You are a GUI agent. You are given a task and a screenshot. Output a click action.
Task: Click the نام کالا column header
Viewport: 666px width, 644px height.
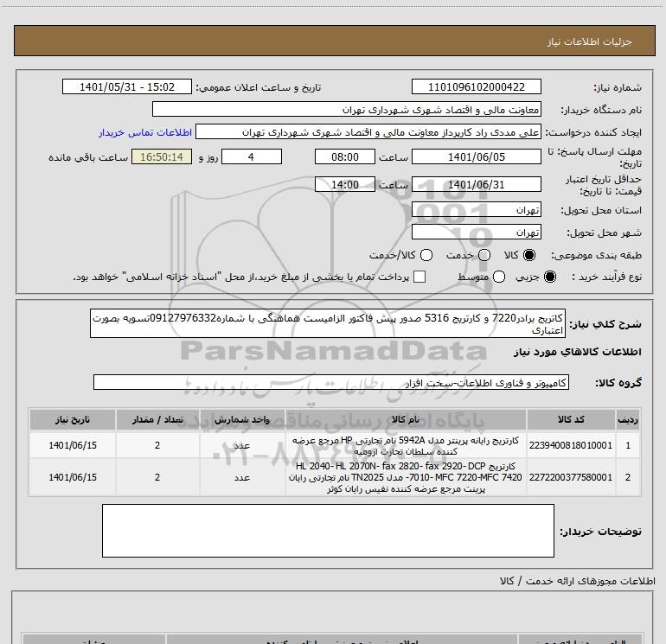(x=406, y=420)
